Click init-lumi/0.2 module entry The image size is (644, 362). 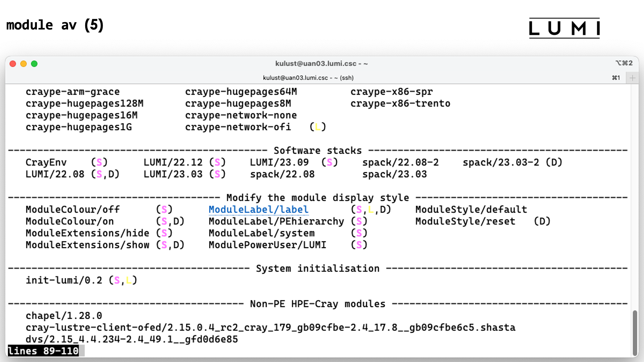click(64, 280)
